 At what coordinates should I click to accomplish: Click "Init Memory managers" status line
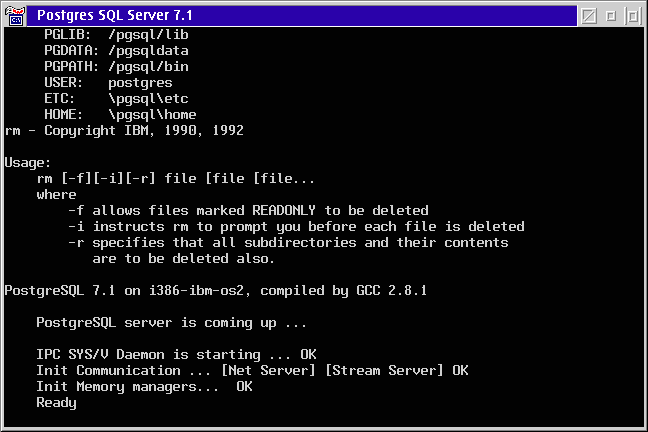(x=144, y=387)
